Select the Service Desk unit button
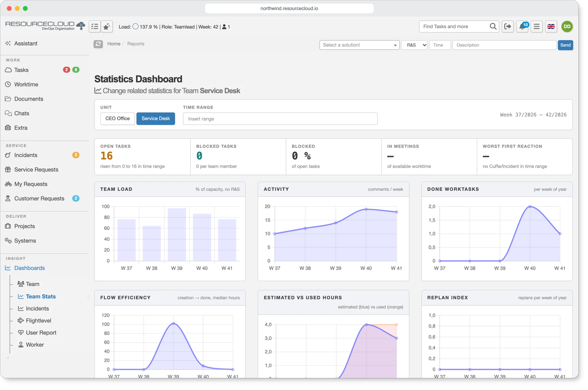 pyautogui.click(x=156, y=118)
